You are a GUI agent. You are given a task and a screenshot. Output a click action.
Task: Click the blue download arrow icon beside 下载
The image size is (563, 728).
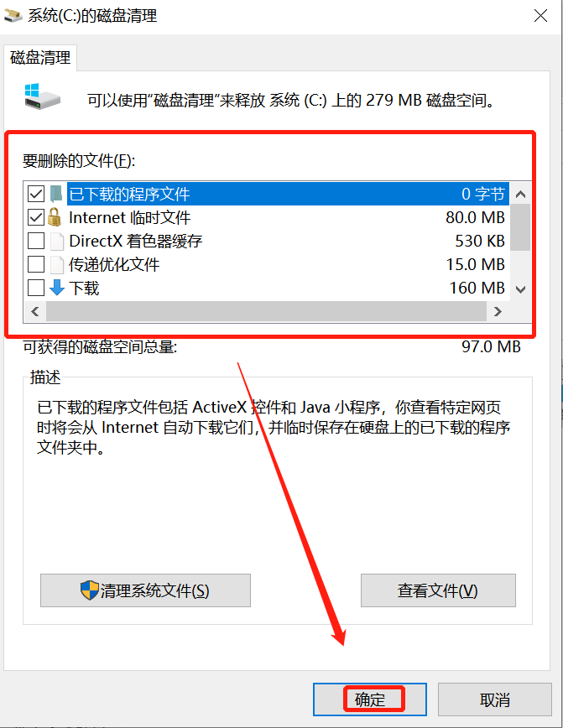[57, 288]
